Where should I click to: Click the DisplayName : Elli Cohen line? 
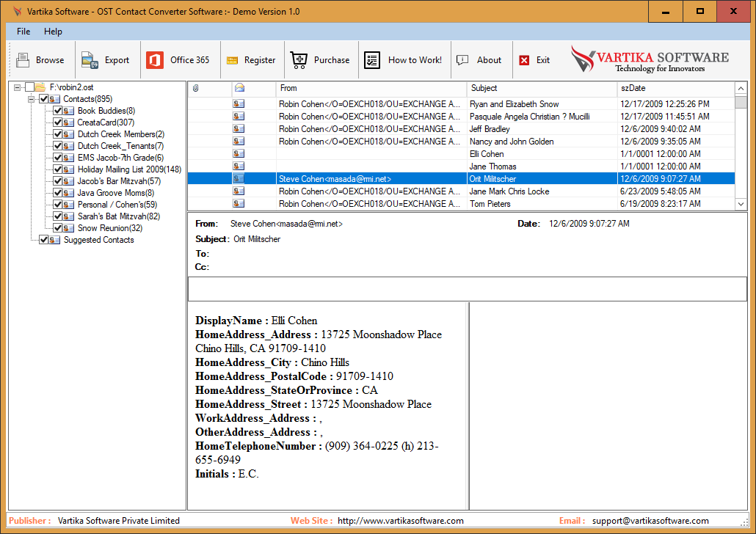(x=256, y=321)
